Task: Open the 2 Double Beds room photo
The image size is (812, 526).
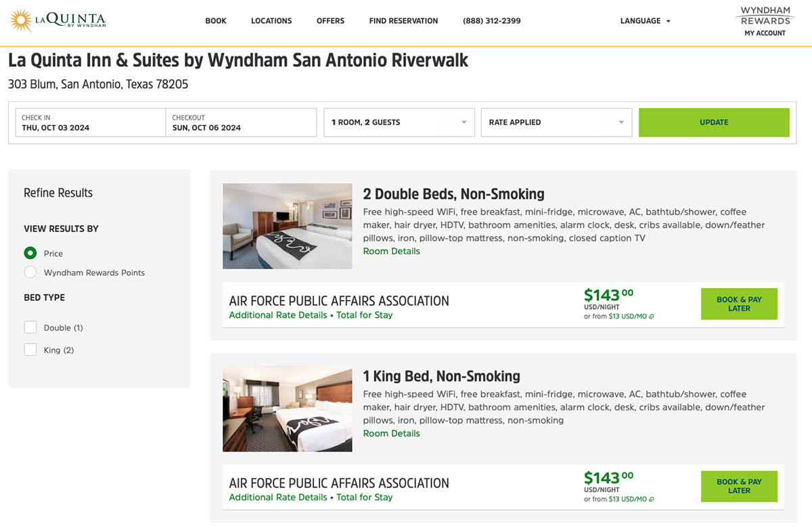Action: pyautogui.click(x=288, y=226)
